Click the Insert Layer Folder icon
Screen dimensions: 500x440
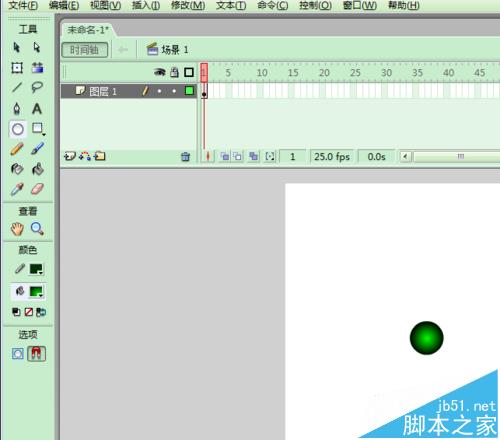tap(99, 156)
